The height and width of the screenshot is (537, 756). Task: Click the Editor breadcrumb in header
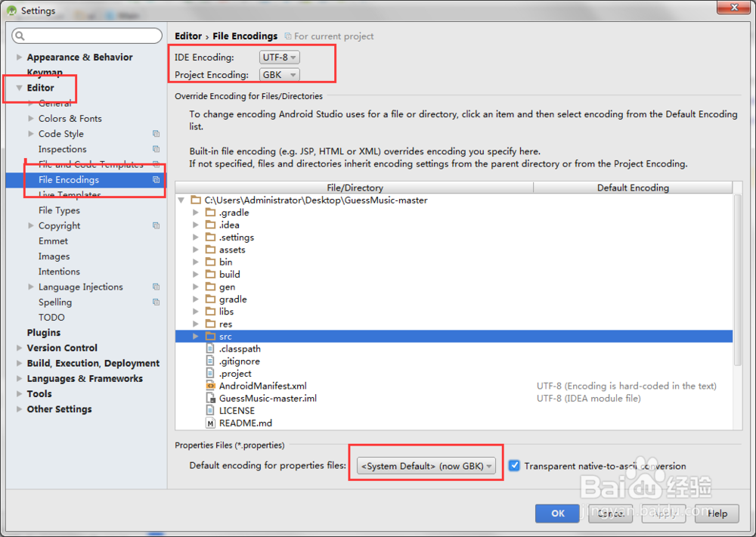188,36
